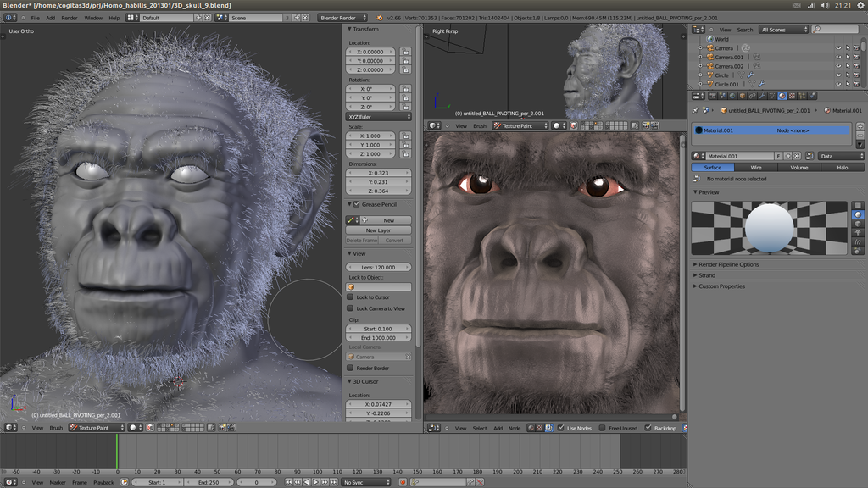This screenshot has width=868, height=488.
Task: Enable the Free Unused checkbox
Action: point(603,428)
